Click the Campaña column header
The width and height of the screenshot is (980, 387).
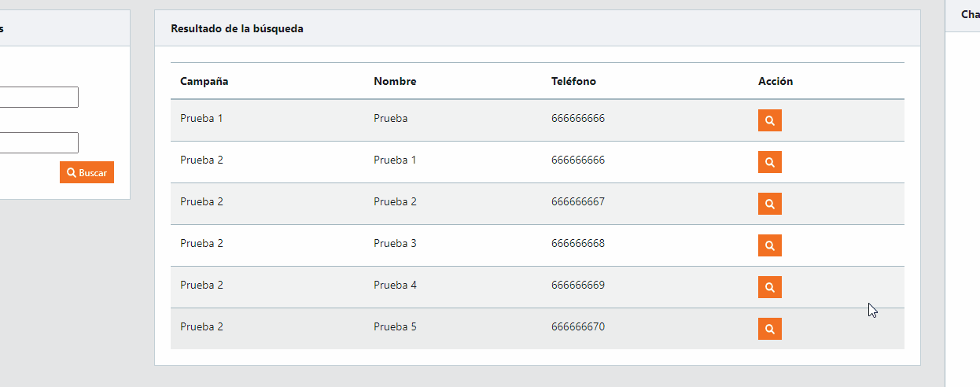tap(204, 81)
